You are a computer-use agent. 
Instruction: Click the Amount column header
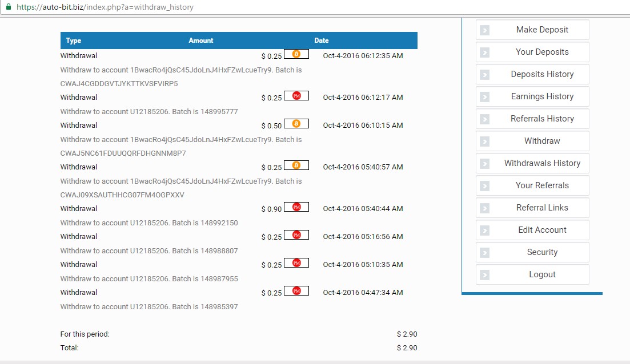pos(201,41)
